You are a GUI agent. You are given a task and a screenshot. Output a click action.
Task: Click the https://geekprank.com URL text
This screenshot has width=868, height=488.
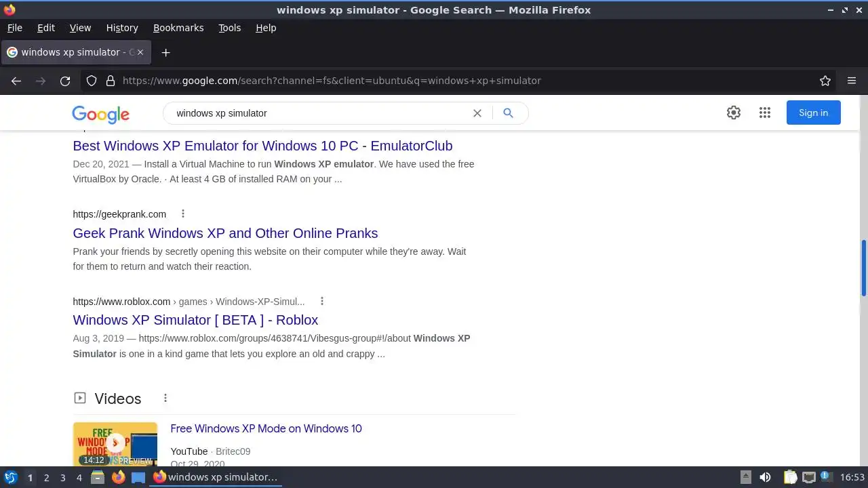119,214
